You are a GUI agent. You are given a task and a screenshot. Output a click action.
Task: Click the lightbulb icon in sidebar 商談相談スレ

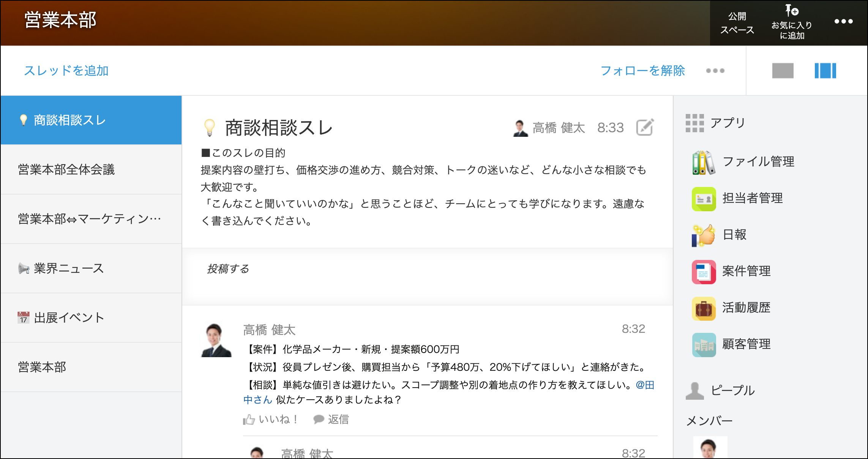[24, 120]
